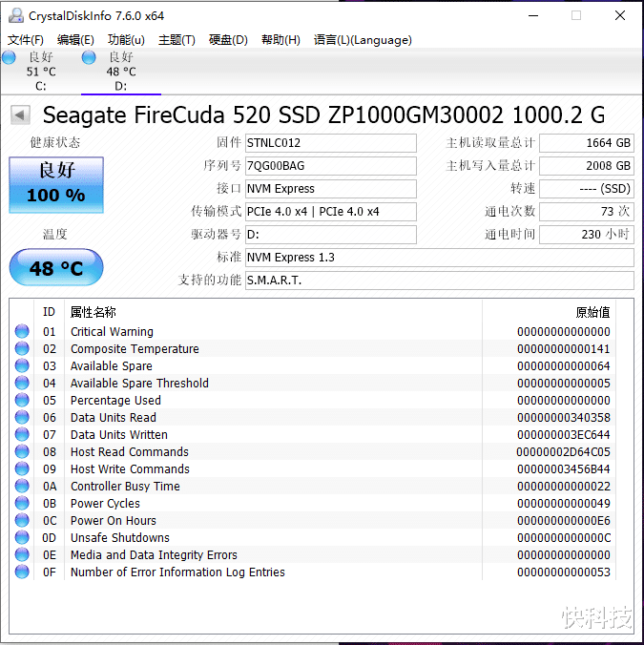Open the 功能(u) menu
The image size is (644, 645).
pos(126,40)
